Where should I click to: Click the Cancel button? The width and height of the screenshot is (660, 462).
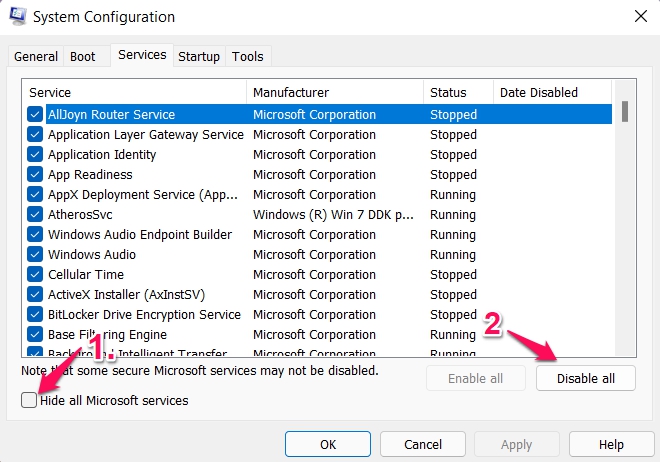pos(423,444)
